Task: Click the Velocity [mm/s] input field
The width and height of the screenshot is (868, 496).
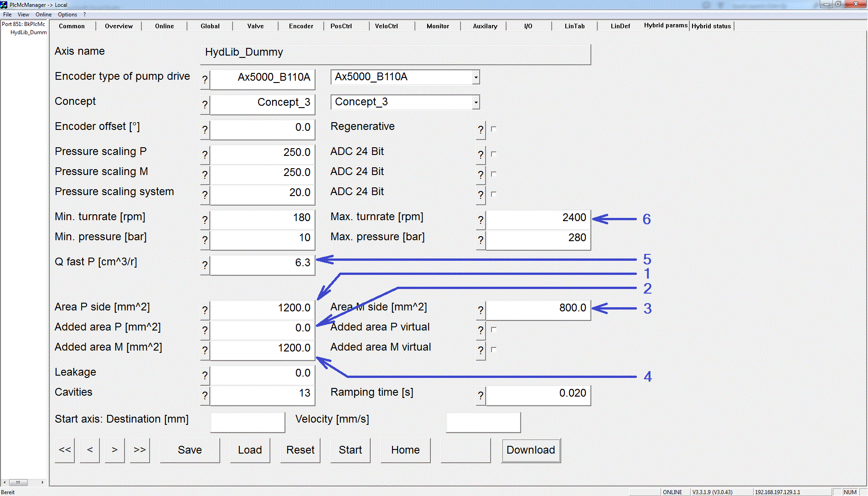Action: [483, 422]
